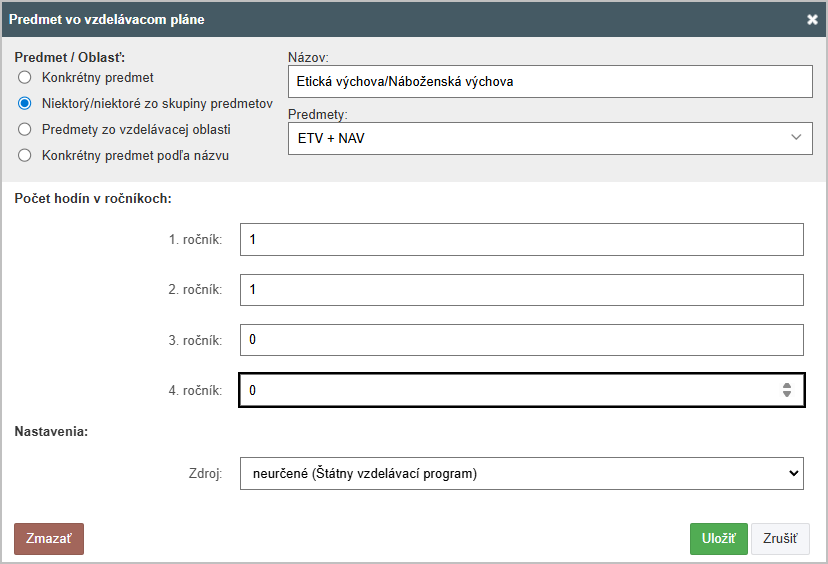This screenshot has height=564, width=828.
Task: Save changes with the Uložiť button
Action: tap(719, 539)
